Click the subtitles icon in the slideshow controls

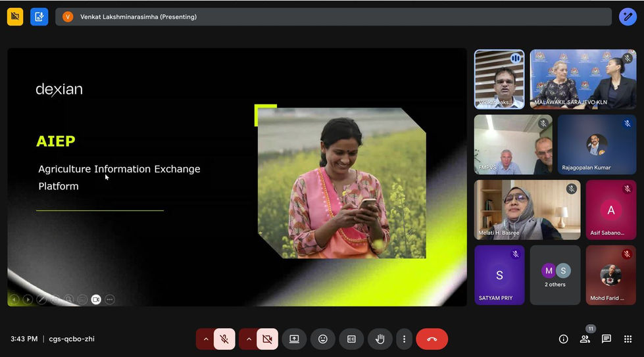(82, 300)
